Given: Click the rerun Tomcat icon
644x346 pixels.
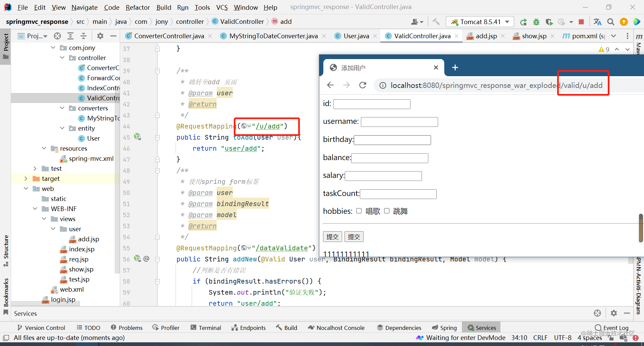Looking at the screenshot, I should coord(523,22).
